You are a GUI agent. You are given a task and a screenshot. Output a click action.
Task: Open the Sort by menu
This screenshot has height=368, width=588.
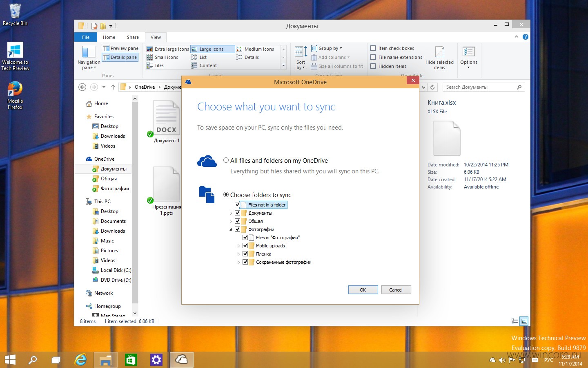301,58
